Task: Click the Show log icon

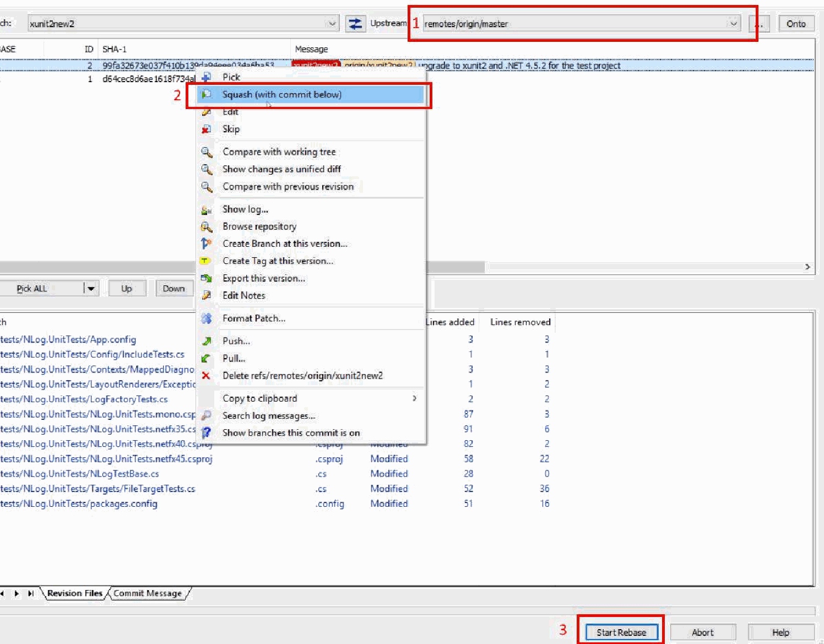Action: pos(207,209)
